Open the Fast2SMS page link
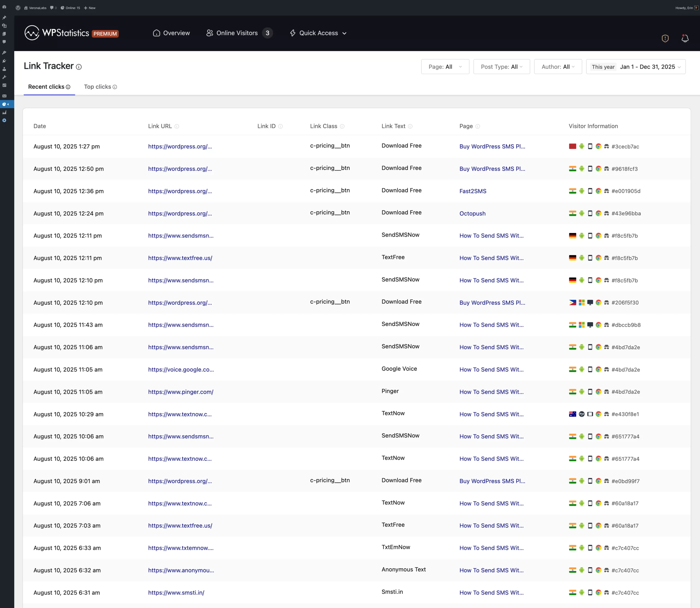Image resolution: width=700 pixels, height=608 pixels. (473, 191)
